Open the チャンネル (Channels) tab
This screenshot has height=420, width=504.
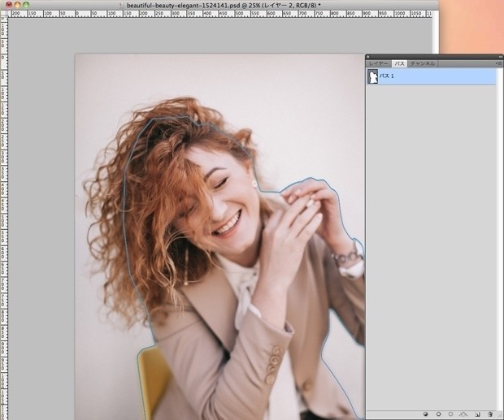coord(423,63)
